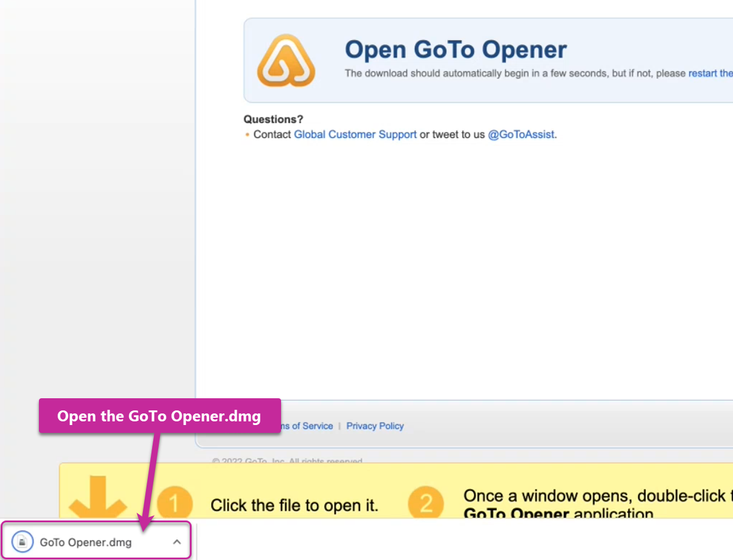
Task: Click the Click the file instruction text
Action: (294, 505)
